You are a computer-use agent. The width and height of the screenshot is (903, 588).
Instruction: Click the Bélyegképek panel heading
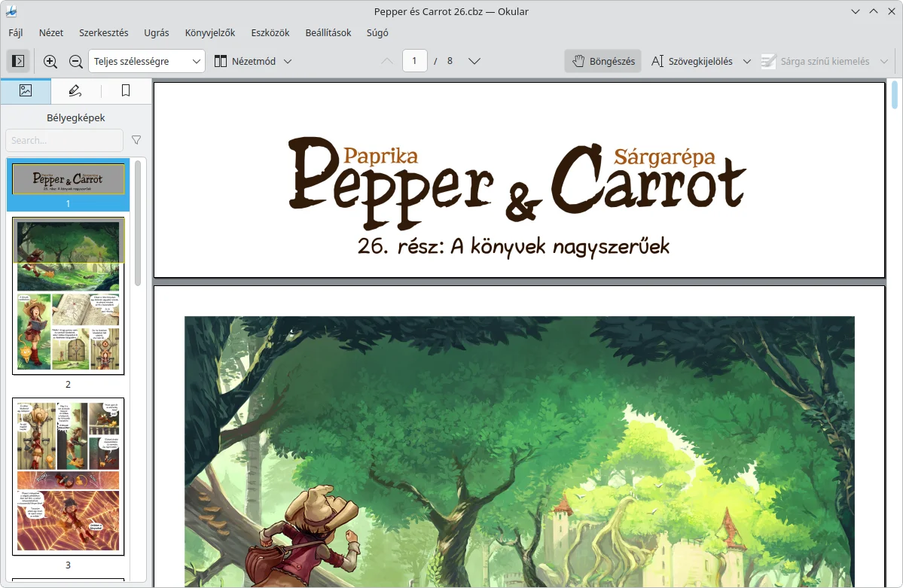pyautogui.click(x=75, y=117)
